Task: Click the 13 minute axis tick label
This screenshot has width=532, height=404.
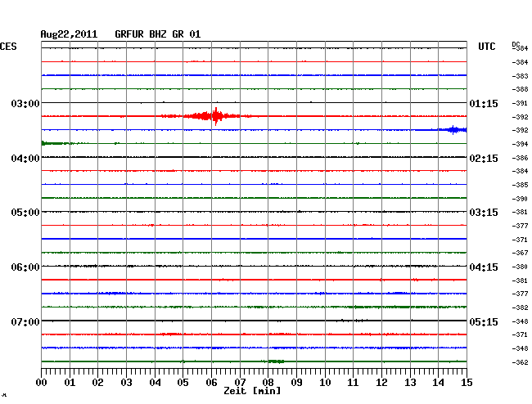Action: pos(410,383)
